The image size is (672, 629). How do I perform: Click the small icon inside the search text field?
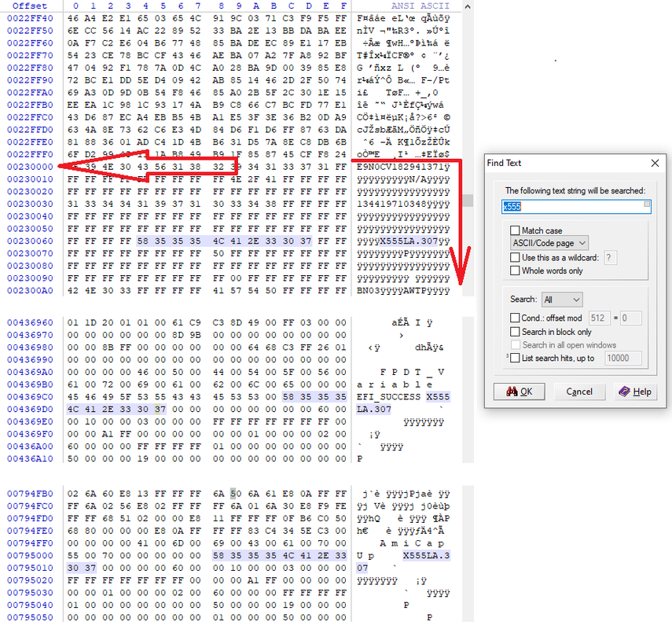click(x=647, y=204)
